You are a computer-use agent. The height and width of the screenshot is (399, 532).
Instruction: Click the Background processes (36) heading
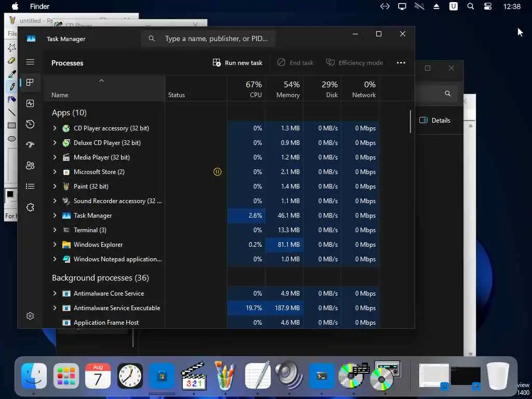pyautogui.click(x=100, y=278)
